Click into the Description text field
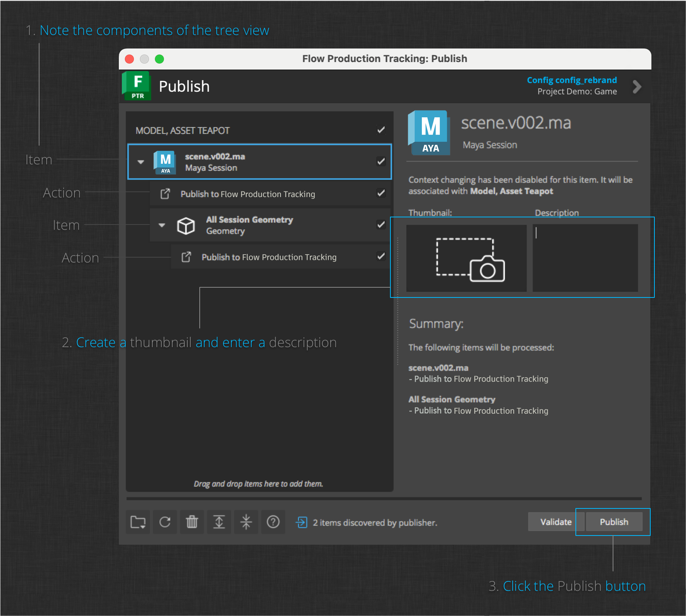Image resolution: width=686 pixels, height=616 pixels. [585, 258]
